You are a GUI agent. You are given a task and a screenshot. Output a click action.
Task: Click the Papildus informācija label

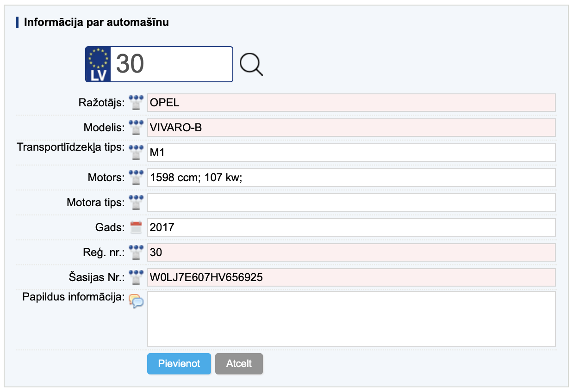(74, 297)
